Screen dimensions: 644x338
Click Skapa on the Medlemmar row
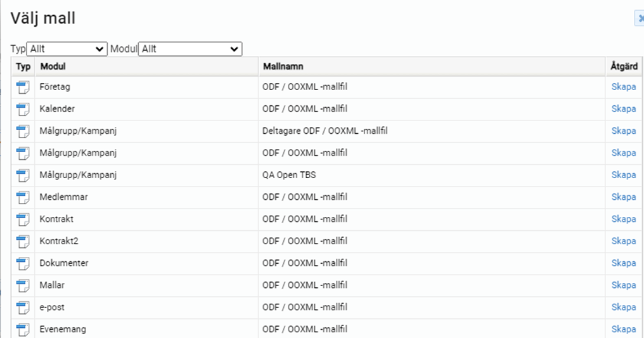(x=623, y=197)
